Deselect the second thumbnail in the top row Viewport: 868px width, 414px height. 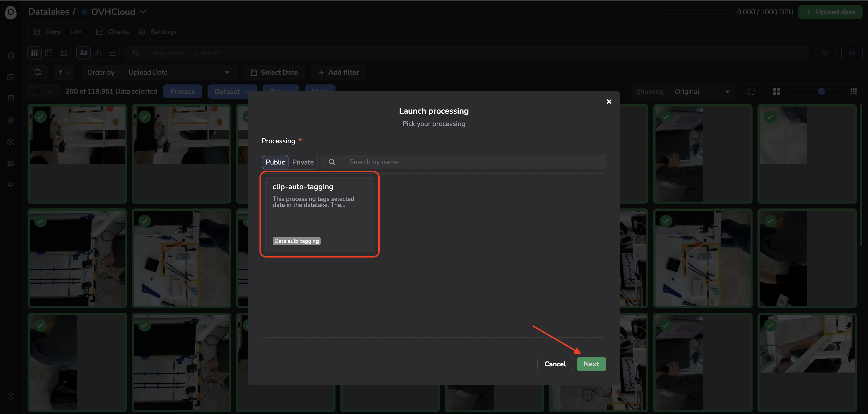145,117
